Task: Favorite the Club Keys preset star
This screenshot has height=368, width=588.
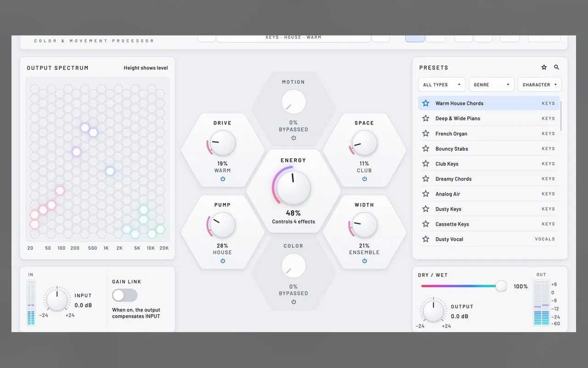Action: click(x=426, y=164)
